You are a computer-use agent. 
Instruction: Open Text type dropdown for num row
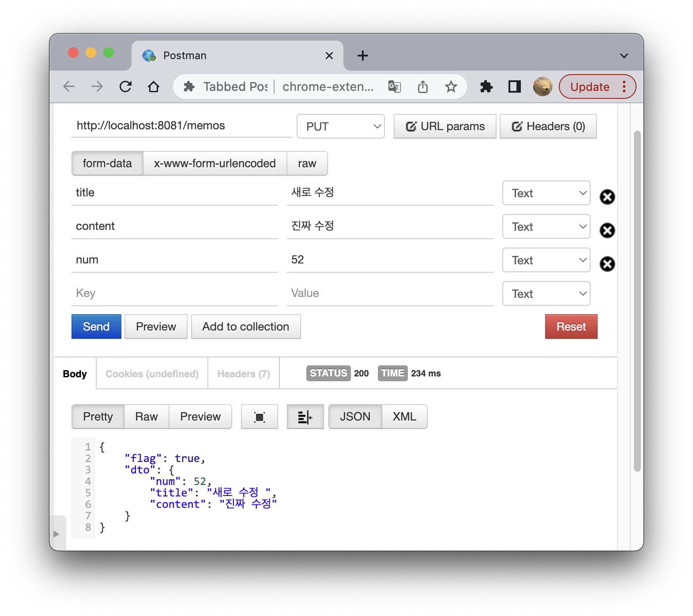(546, 260)
